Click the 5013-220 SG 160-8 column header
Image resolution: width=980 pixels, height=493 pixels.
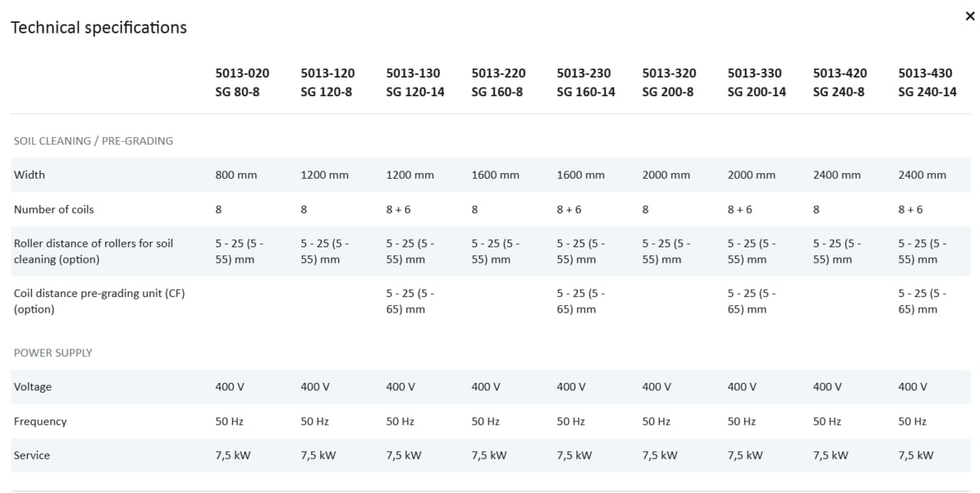(x=498, y=82)
